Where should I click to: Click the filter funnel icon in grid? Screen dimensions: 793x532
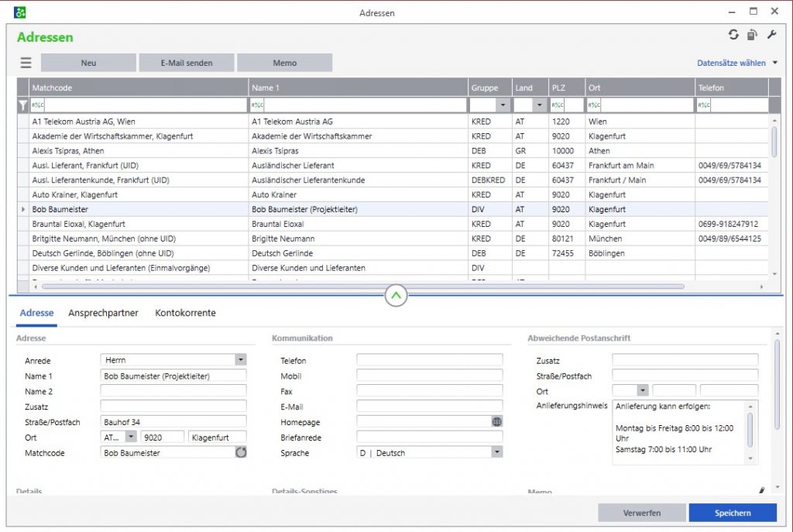22,105
